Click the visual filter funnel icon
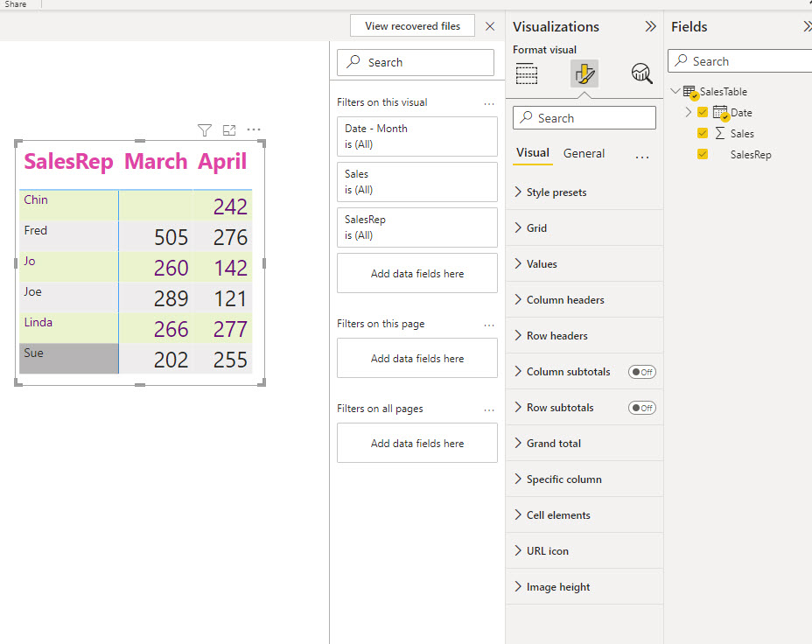Viewport: 812px width, 644px height. [x=205, y=130]
